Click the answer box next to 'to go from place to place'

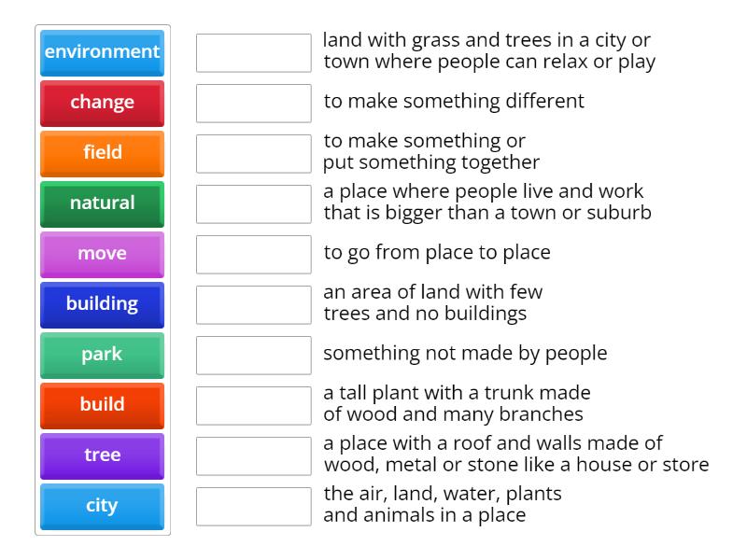pos(253,252)
